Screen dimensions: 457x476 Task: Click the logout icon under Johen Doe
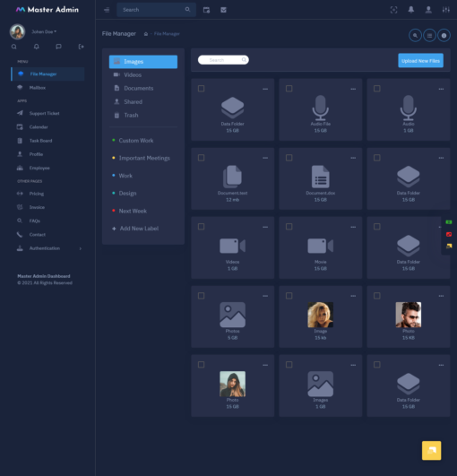coord(81,47)
